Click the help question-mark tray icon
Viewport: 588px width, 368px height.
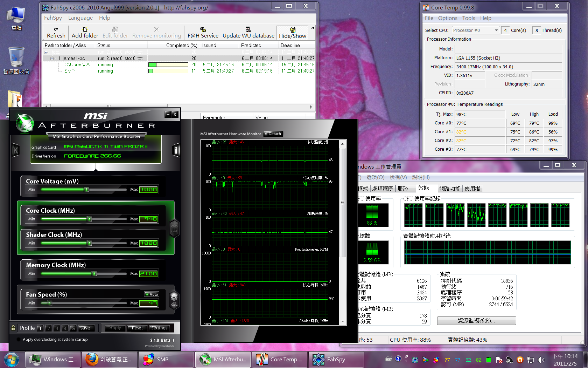coord(398,359)
